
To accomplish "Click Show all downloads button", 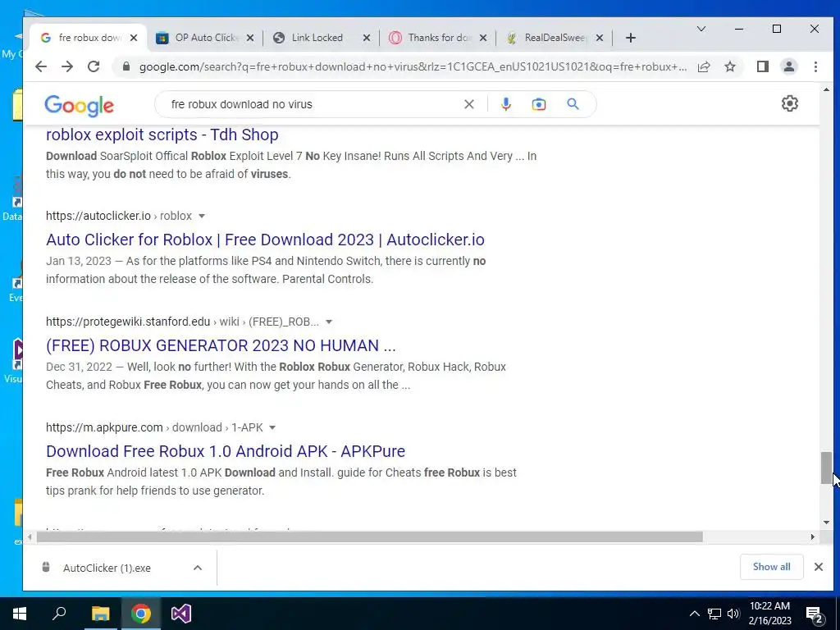I will click(x=771, y=567).
